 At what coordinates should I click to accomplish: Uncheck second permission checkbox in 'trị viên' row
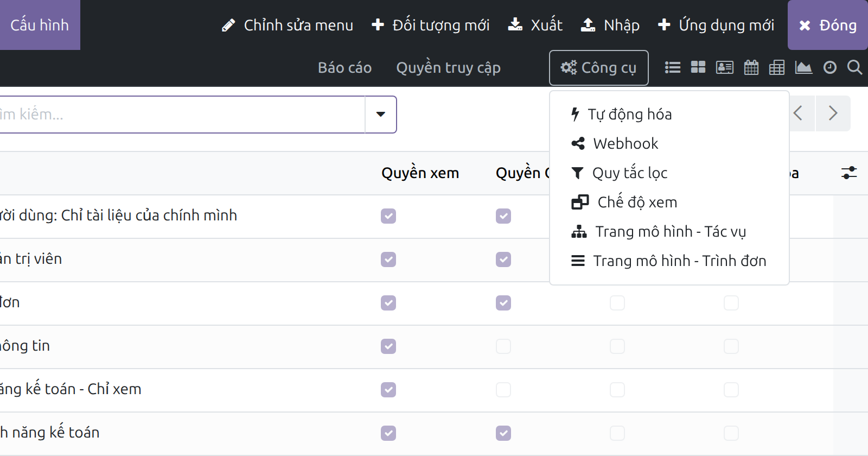(x=503, y=259)
